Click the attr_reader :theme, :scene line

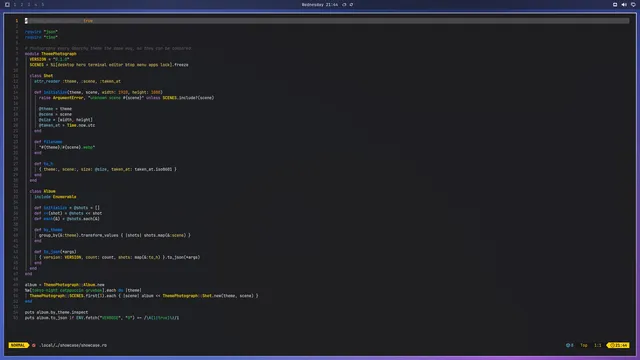[x=78, y=81]
